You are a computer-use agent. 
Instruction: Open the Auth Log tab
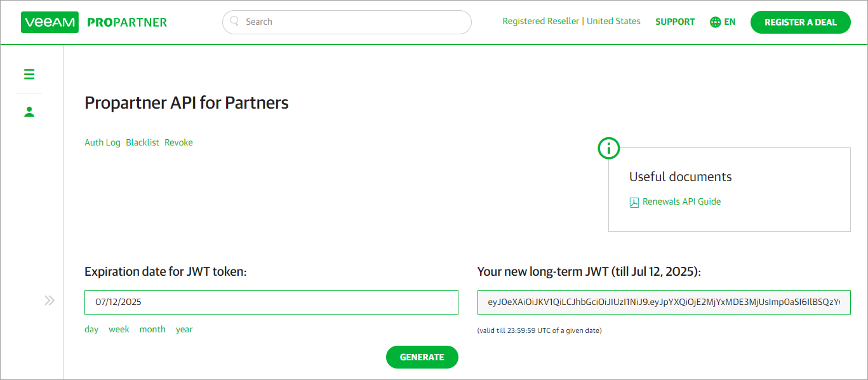point(102,142)
